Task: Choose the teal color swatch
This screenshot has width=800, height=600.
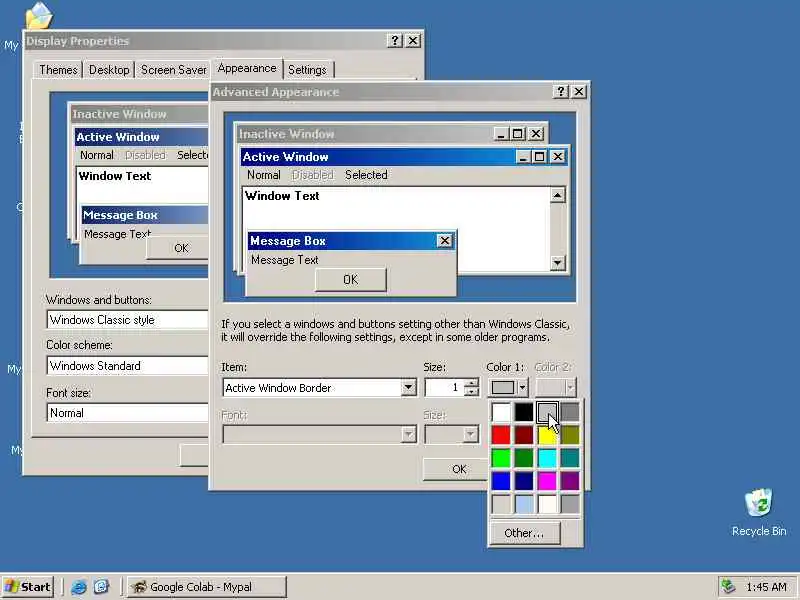Action: pos(570,458)
